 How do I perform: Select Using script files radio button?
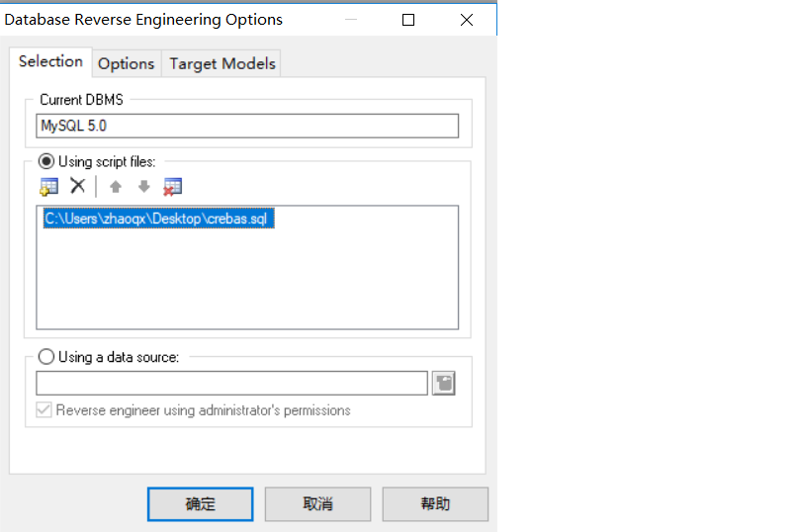tap(45, 161)
